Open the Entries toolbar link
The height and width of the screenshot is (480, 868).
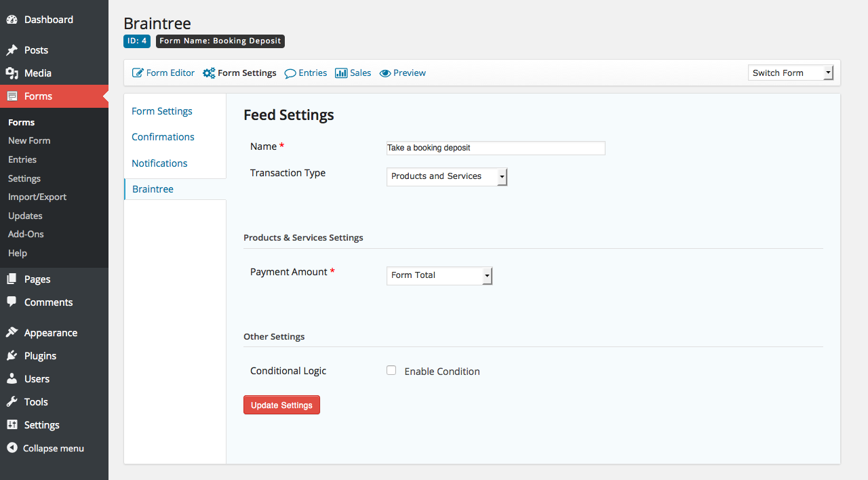point(306,73)
